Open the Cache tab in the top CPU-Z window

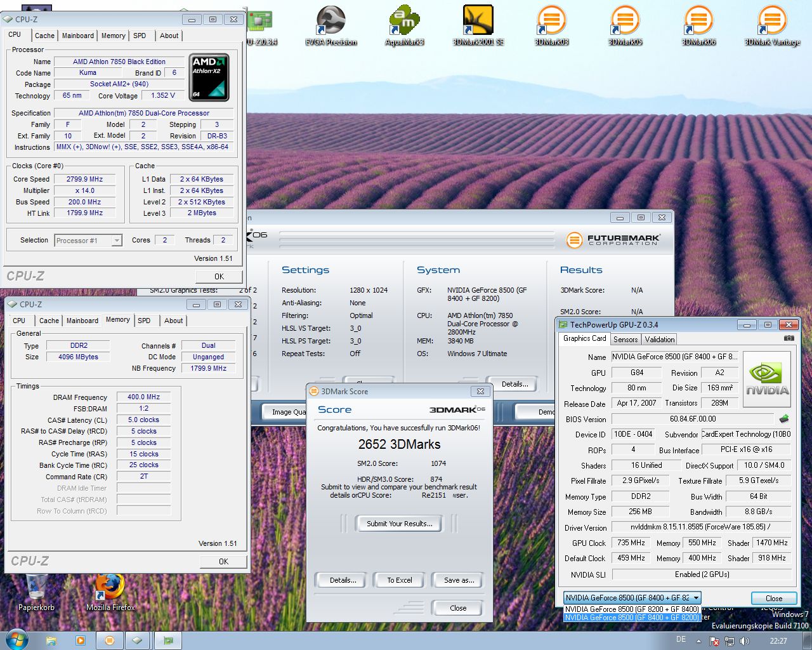pyautogui.click(x=44, y=36)
